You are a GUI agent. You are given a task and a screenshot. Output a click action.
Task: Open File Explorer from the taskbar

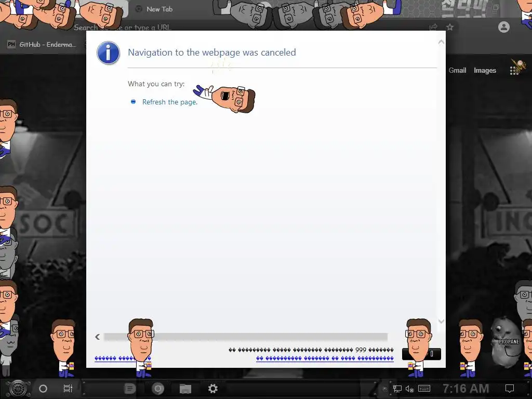[185, 389]
